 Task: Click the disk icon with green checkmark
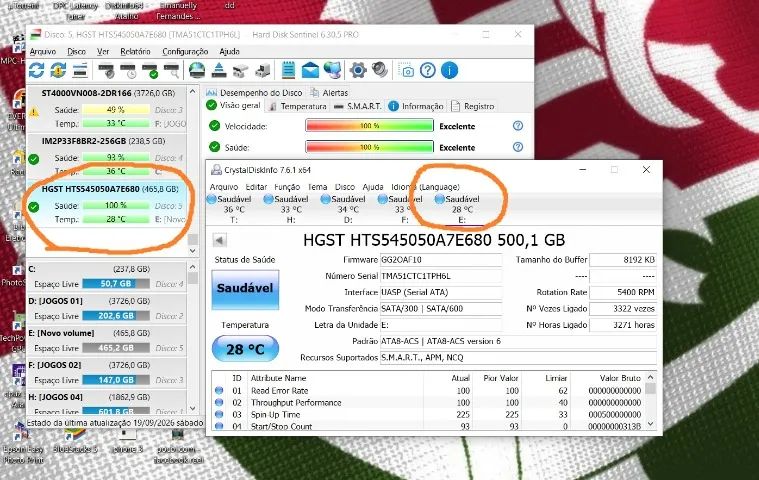click(x=151, y=71)
